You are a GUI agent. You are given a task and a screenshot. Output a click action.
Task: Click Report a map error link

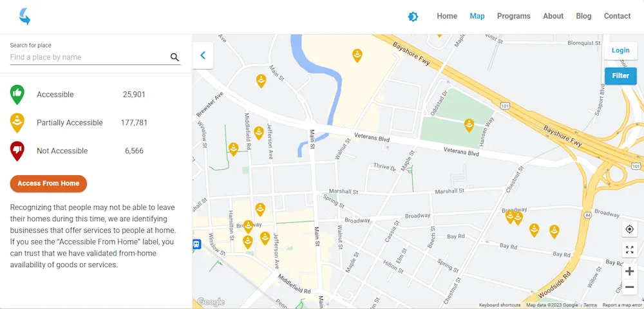[x=622, y=305]
